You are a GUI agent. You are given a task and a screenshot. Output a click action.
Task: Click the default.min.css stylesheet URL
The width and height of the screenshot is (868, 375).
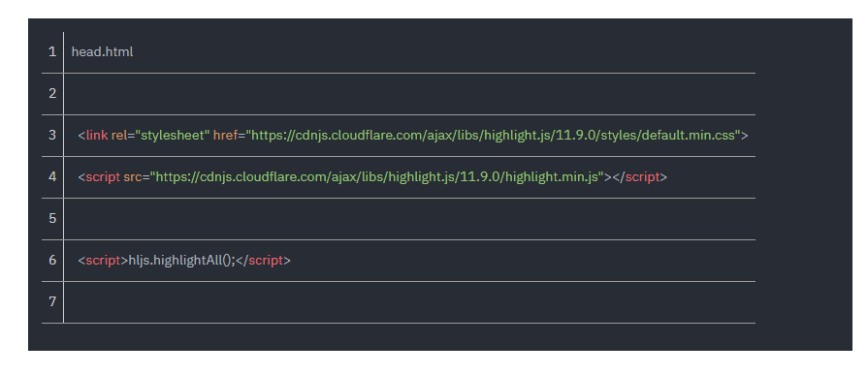coord(494,135)
